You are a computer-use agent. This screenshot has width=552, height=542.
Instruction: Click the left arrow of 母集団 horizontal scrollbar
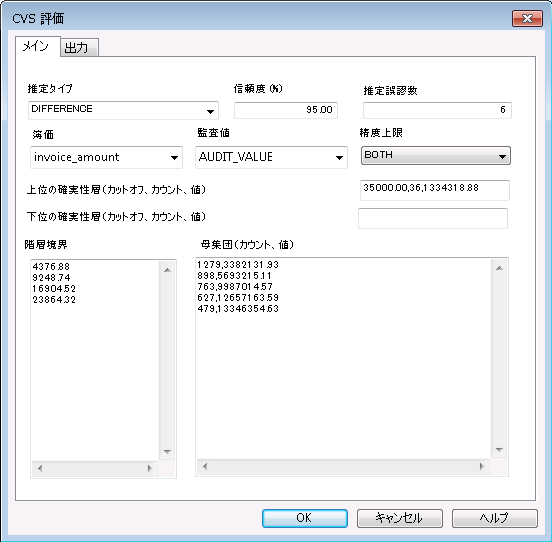point(205,466)
